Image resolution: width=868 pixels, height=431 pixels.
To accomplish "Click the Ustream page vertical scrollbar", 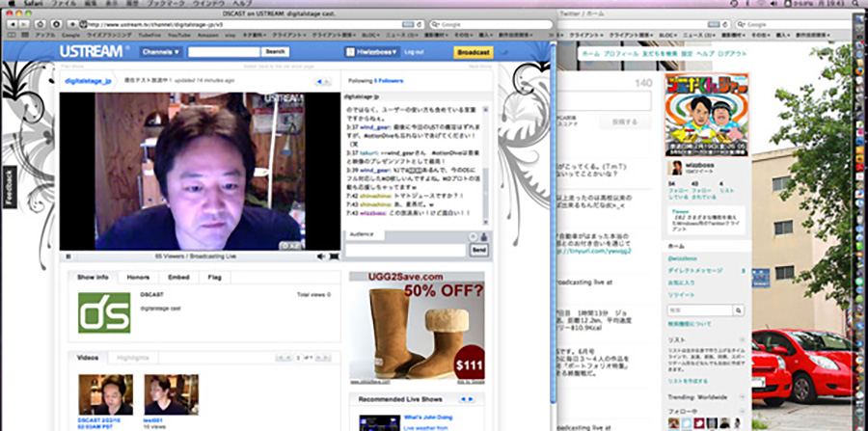I will [x=553, y=222].
